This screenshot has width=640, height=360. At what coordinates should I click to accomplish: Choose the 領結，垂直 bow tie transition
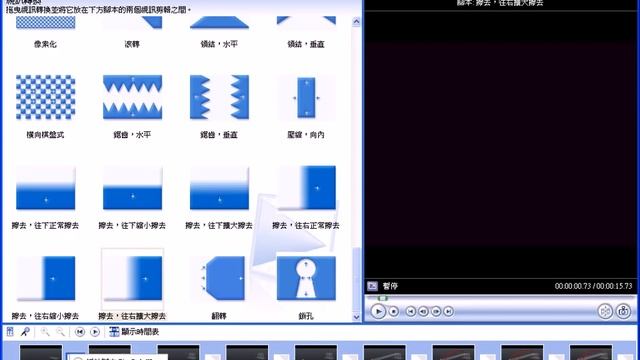[x=306, y=23]
